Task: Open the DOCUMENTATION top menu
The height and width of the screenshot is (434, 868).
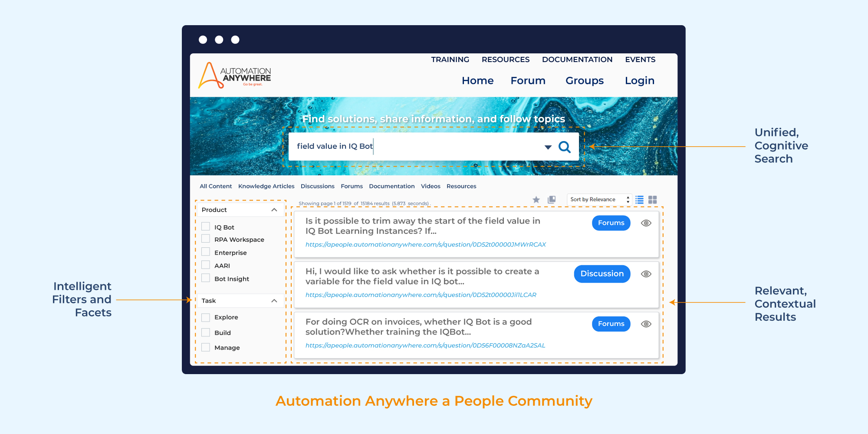Action: 577,59
